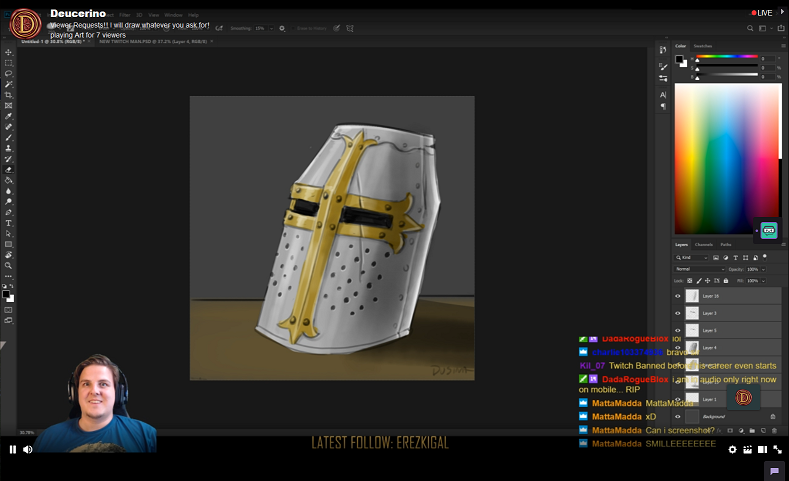Toggle layer filter on/off switch
789x481 pixels.
(765, 257)
